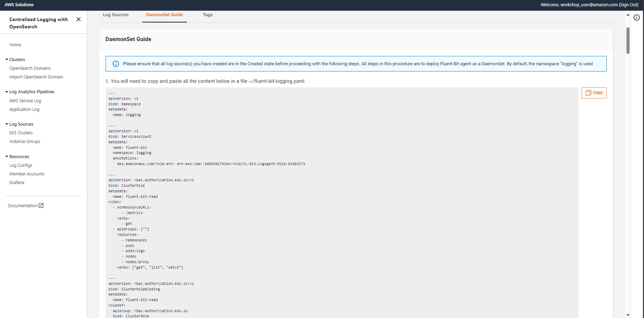Click the 'namespace: logging' YAML line
Viewport: 644px width, 318px height.
(132, 153)
